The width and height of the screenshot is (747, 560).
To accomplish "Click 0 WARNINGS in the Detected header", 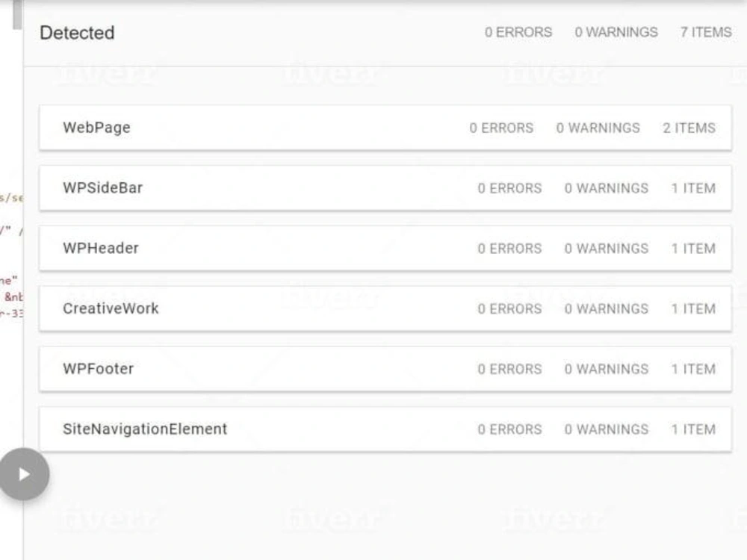I will (616, 32).
